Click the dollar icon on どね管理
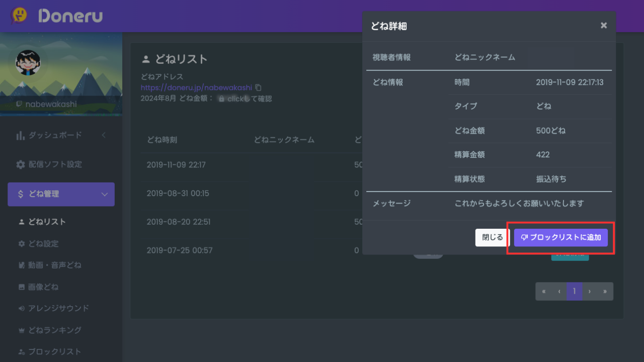Image resolution: width=644 pixels, height=362 pixels. [x=20, y=194]
